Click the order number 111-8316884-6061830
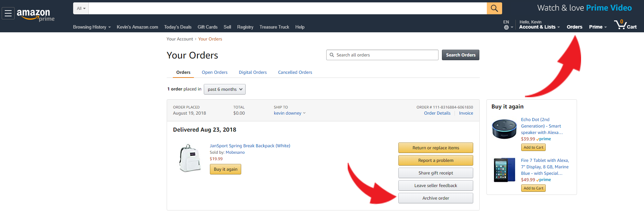The height and width of the screenshot is (219, 644). (453, 107)
